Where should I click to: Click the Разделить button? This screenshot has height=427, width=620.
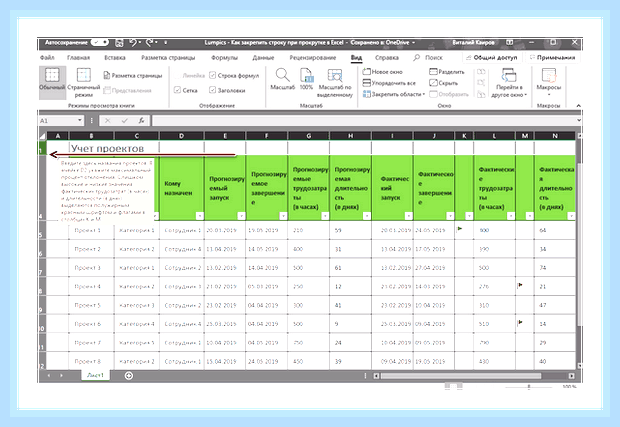click(x=447, y=72)
